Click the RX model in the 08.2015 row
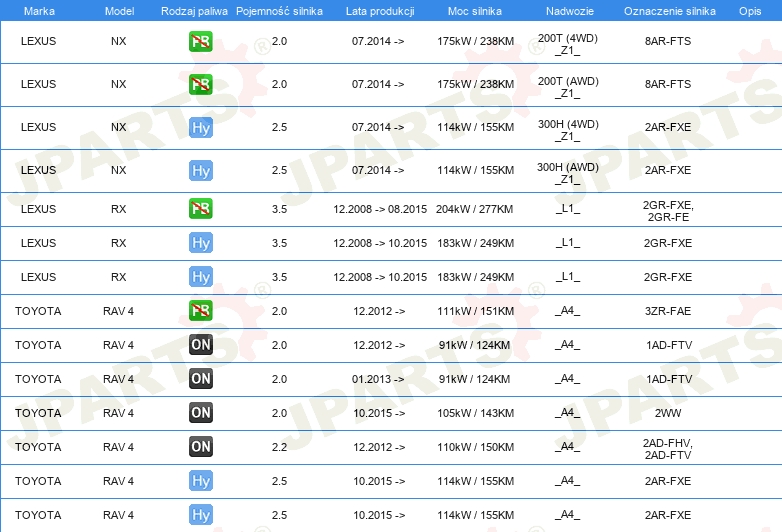782x532 pixels. point(119,209)
